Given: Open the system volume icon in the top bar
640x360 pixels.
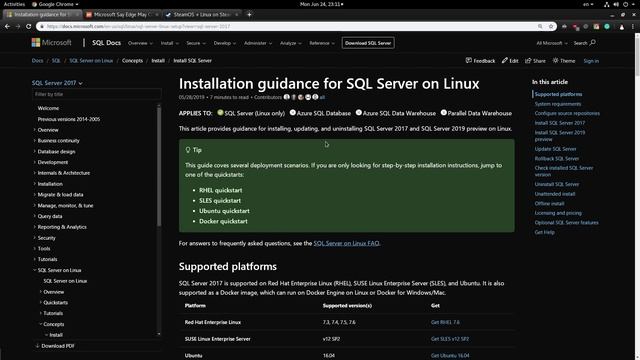Looking at the screenshot, I should tap(616, 4).
